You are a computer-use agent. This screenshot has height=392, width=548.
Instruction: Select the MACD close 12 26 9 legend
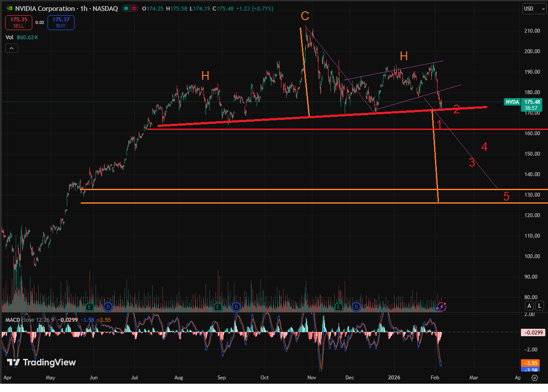30,320
